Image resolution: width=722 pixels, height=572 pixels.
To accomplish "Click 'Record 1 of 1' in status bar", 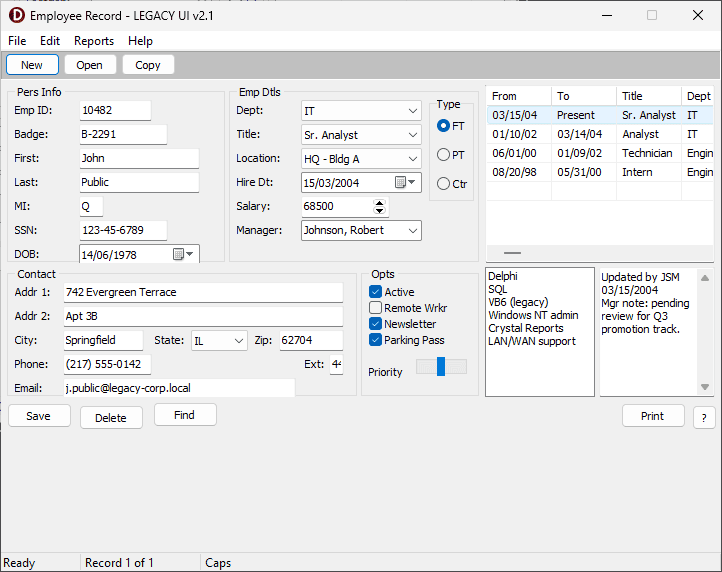I will (119, 563).
